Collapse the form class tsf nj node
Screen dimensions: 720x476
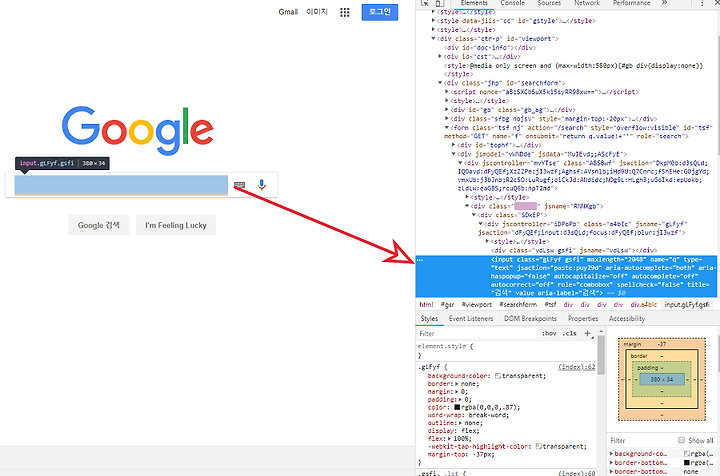pyautogui.click(x=446, y=128)
